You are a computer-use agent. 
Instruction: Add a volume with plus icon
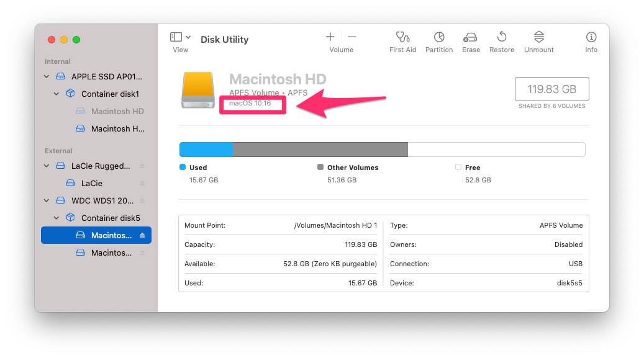[x=330, y=37]
